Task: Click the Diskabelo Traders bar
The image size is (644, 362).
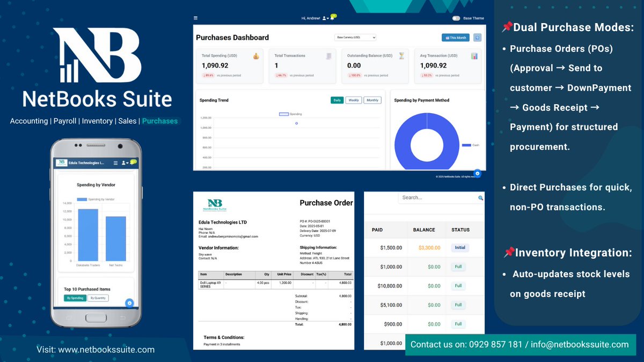Action: click(87, 235)
